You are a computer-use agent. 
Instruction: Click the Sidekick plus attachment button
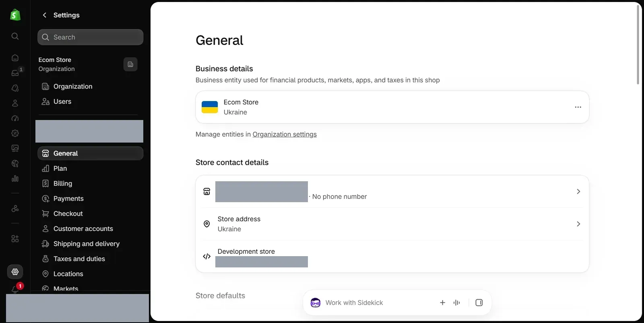click(442, 303)
